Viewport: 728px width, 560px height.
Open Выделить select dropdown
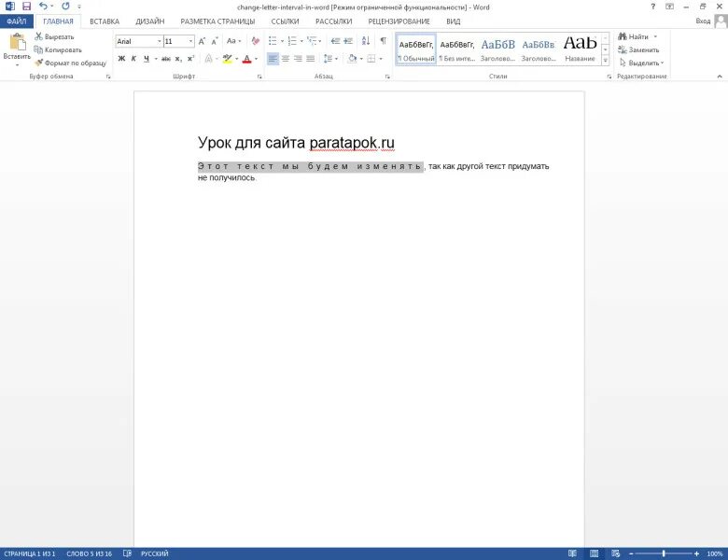[641, 63]
